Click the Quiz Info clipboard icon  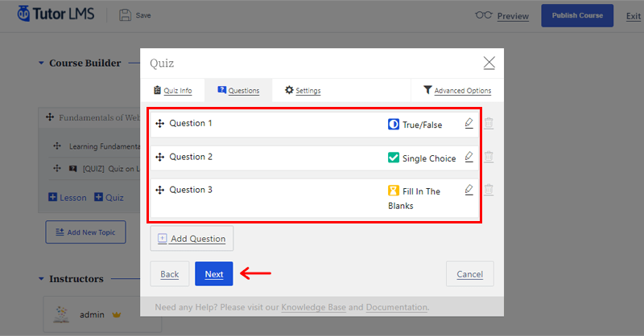pos(157,90)
